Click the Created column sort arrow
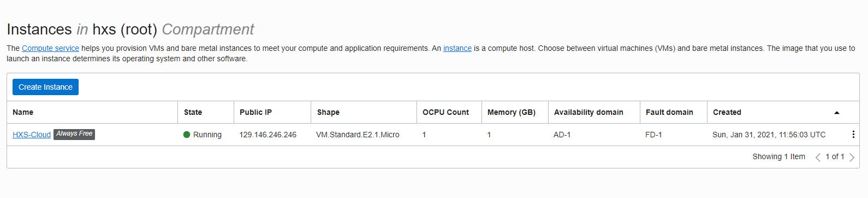The width and height of the screenshot is (868, 198). pos(836,113)
